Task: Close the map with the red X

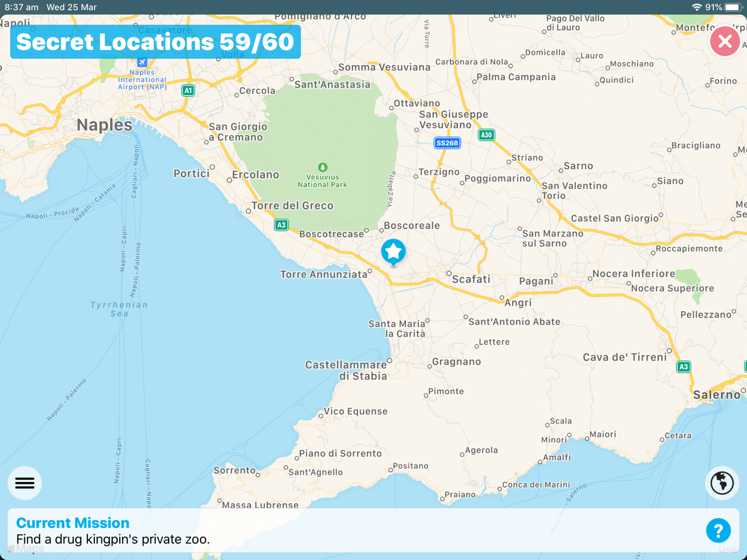Action: 725,41
